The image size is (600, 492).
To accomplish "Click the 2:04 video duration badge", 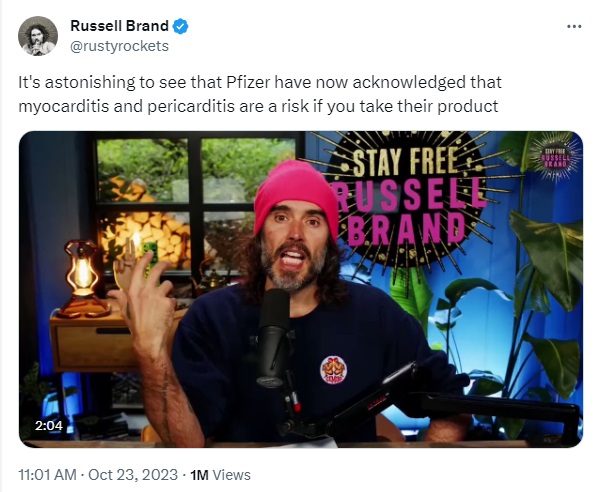I will (x=49, y=425).
